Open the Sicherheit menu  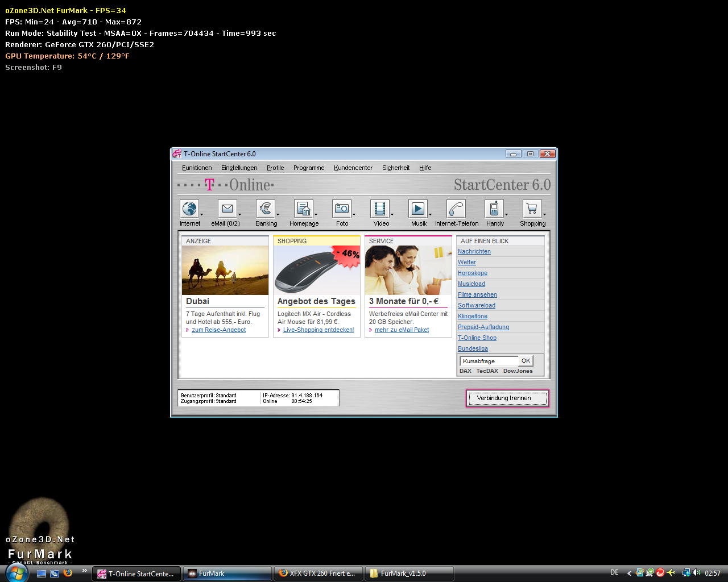point(396,168)
